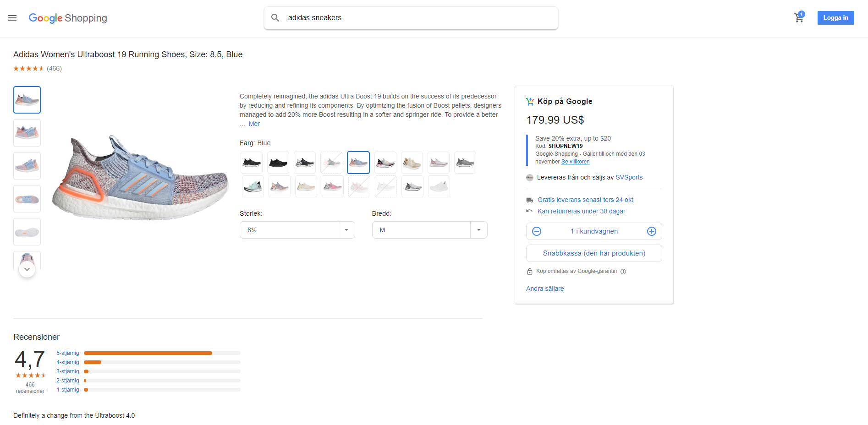
Task: Filter reviews by 3-stjärnig
Action: 68,371
